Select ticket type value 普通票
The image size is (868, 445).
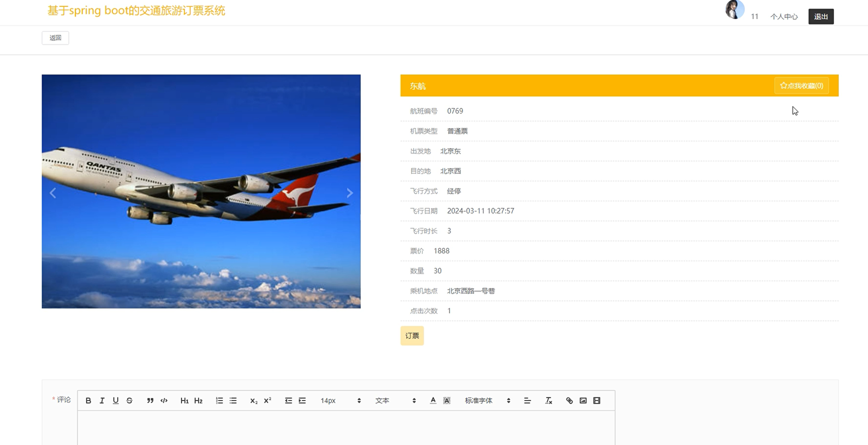(457, 131)
